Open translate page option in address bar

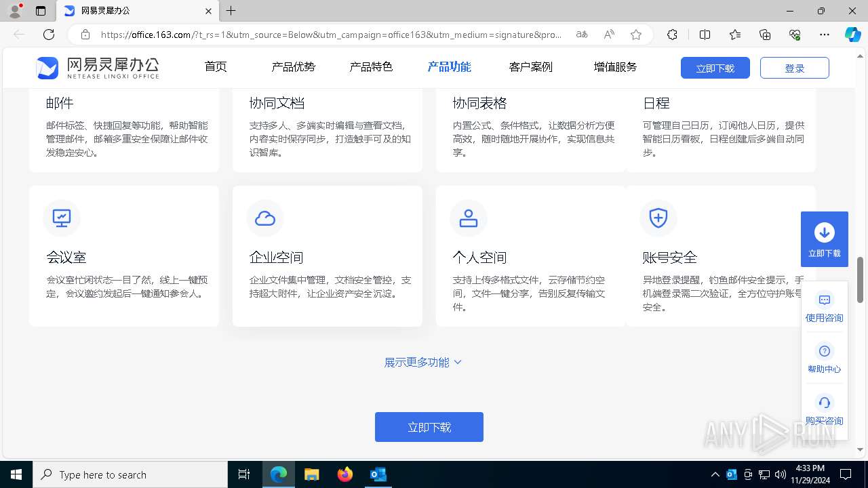pos(582,35)
